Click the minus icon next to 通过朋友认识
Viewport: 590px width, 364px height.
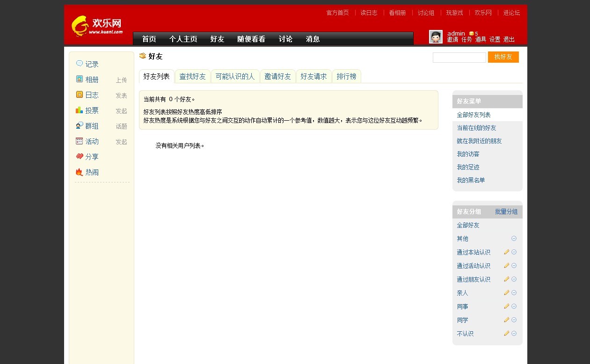point(514,279)
